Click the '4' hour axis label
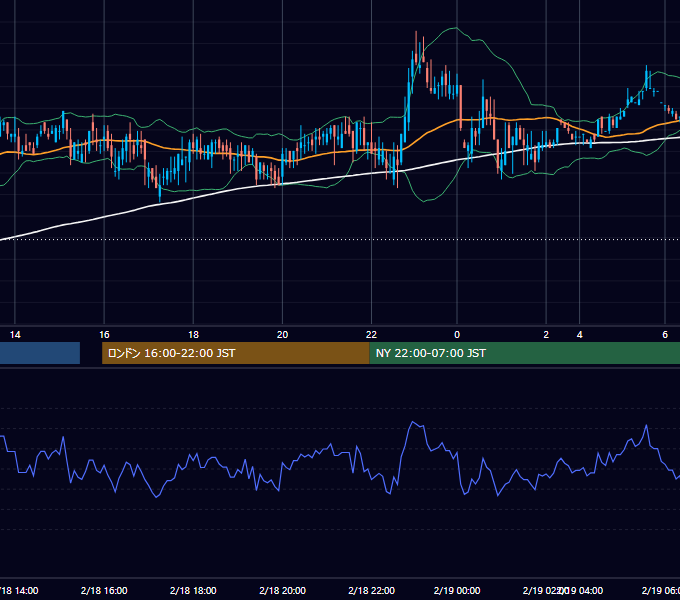This screenshot has width=680, height=600. (x=579, y=335)
